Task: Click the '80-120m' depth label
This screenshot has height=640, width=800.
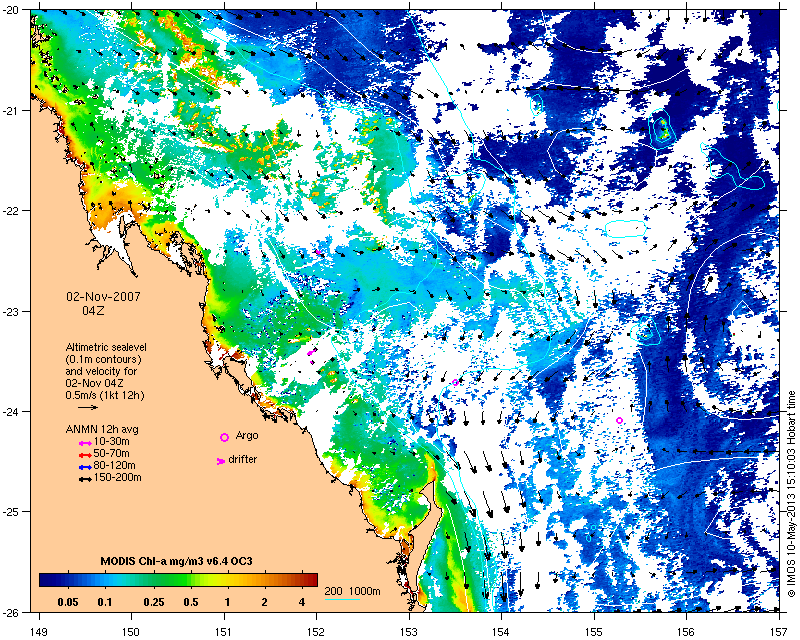Action: [114, 465]
